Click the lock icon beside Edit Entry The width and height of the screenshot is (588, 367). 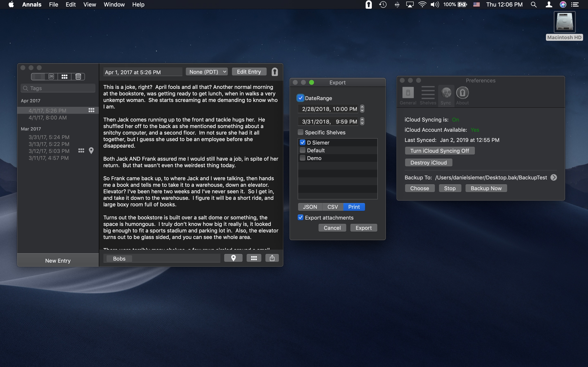[275, 72]
